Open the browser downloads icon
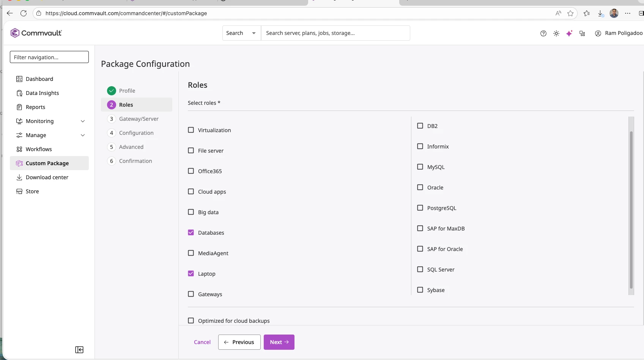644x360 pixels. [600, 13]
